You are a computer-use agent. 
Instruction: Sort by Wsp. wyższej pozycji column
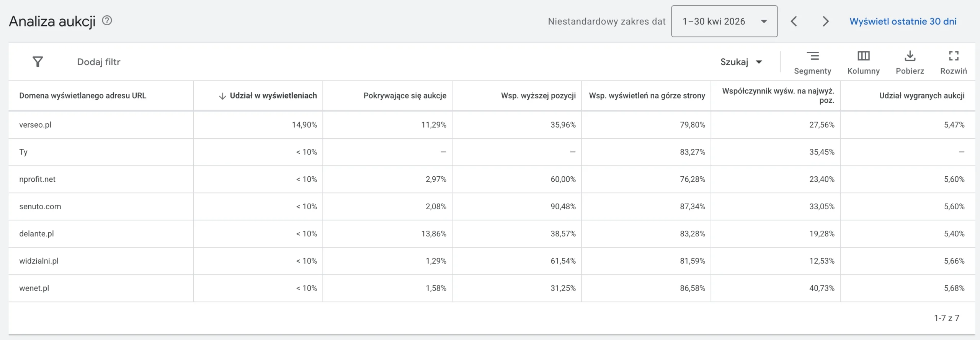[538, 95]
